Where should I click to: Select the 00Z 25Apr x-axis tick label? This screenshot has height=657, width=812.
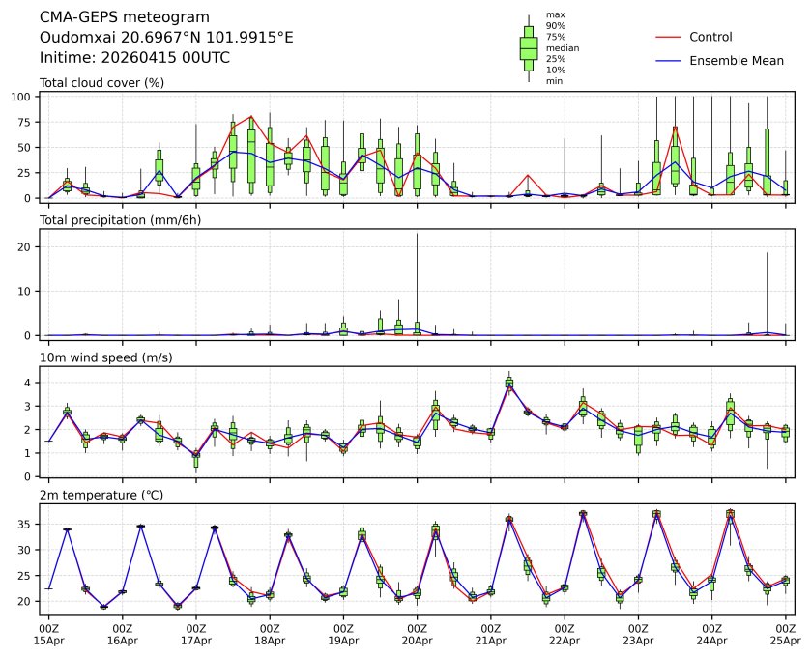coord(786,634)
